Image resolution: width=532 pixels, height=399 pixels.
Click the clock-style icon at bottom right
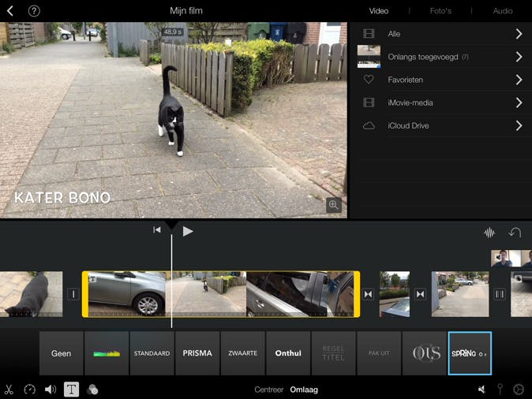[519, 390]
